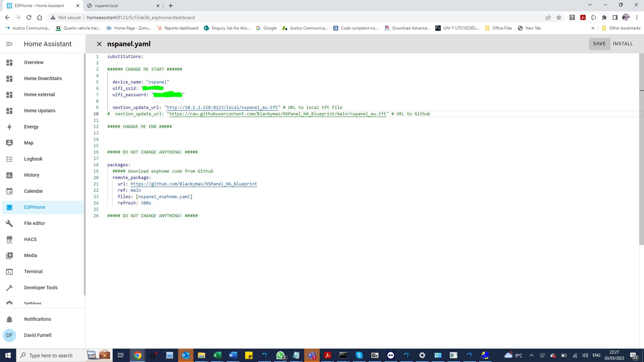The height and width of the screenshot is (362, 644).
Task: Open the Blackymas NSPanel_HA_Blueprint GitHub link
Action: [x=194, y=184]
